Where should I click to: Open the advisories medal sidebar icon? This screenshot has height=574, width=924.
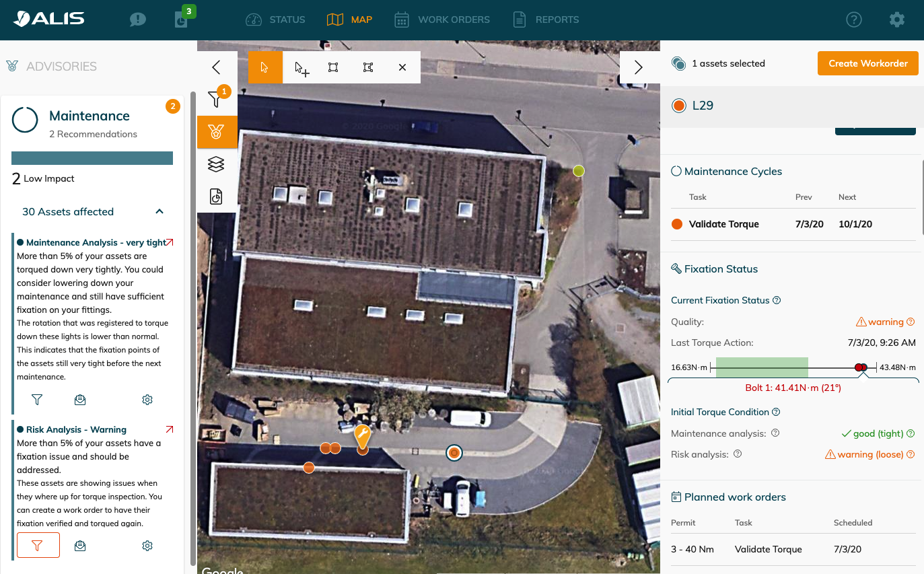pyautogui.click(x=217, y=132)
